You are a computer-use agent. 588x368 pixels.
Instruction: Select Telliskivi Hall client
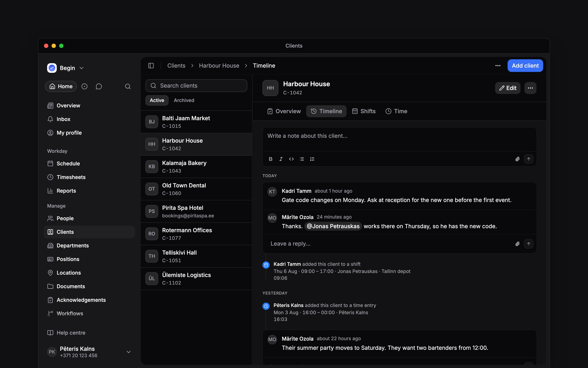point(196,256)
